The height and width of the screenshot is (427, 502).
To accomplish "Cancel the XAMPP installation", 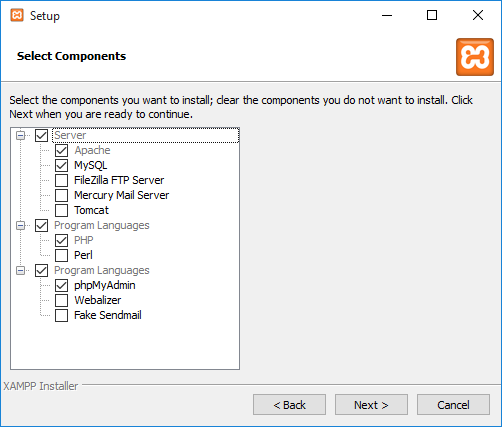I will [453, 405].
